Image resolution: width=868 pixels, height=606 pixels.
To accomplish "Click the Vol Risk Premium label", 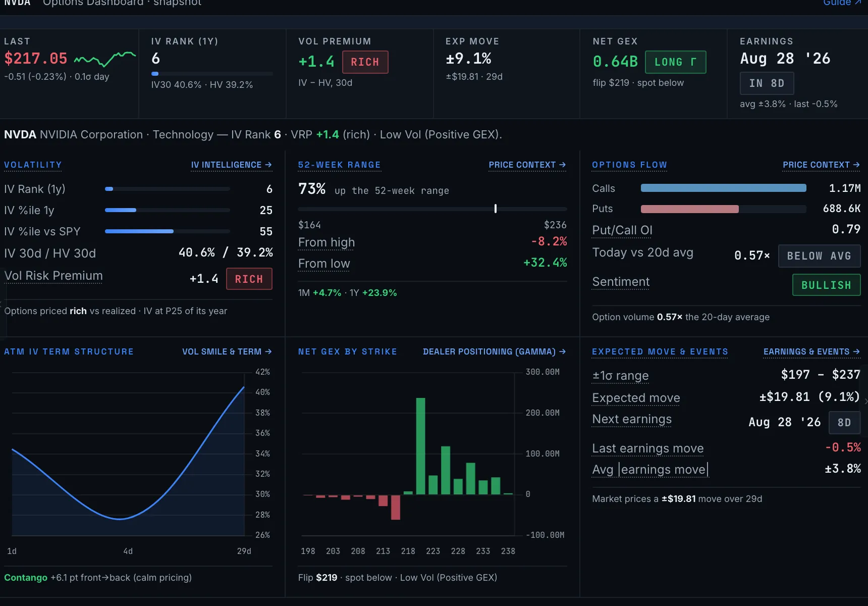I will point(53,276).
